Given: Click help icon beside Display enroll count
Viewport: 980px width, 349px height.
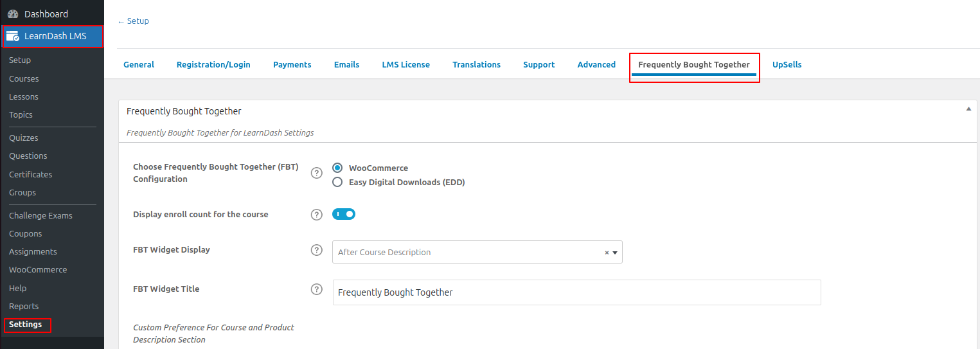Looking at the screenshot, I should click(316, 215).
